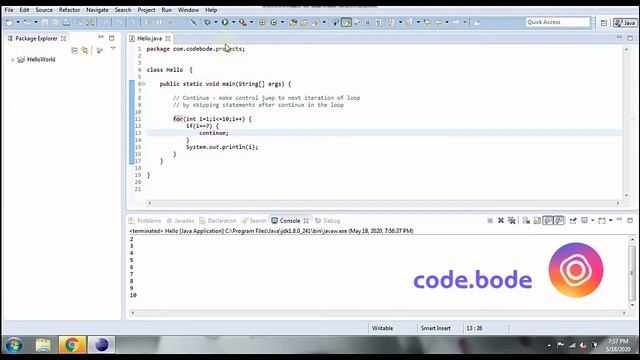Click the Save toolbar icon
The image size is (640, 360).
point(44,22)
